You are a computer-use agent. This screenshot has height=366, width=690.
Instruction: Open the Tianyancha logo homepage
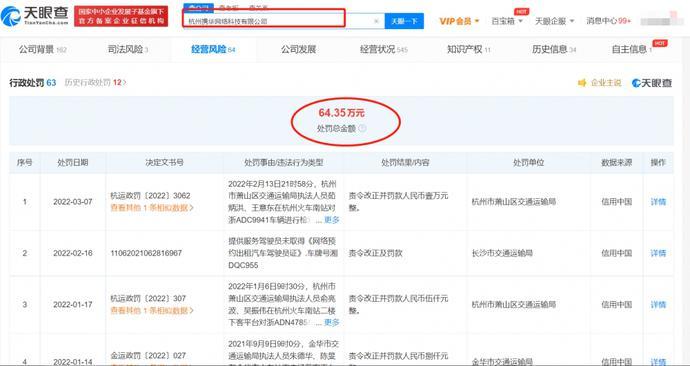pyautogui.click(x=34, y=16)
